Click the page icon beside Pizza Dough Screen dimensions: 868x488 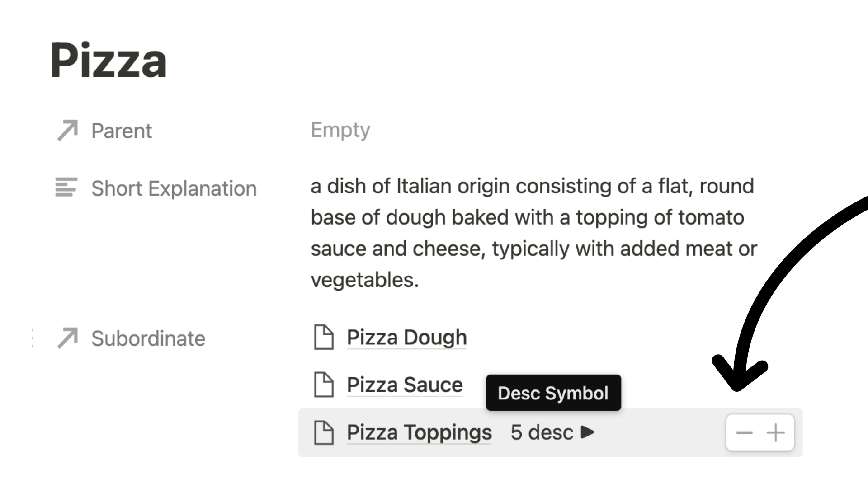(x=324, y=337)
